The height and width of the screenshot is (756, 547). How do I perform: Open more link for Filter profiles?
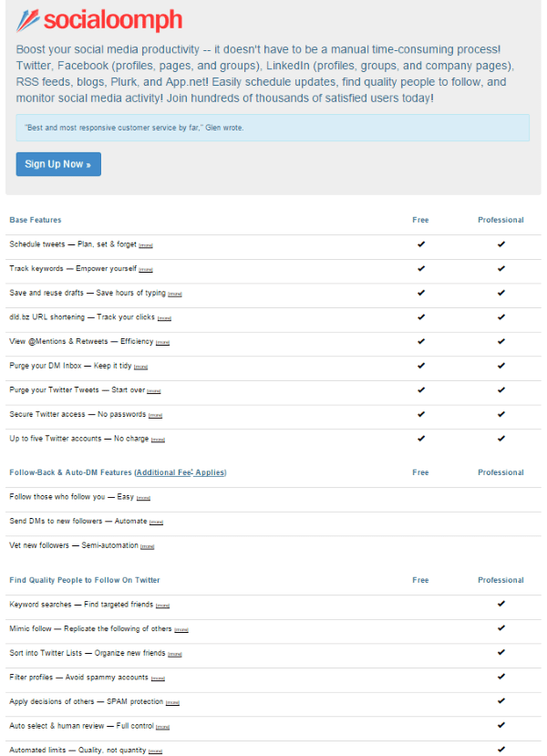coord(158,678)
